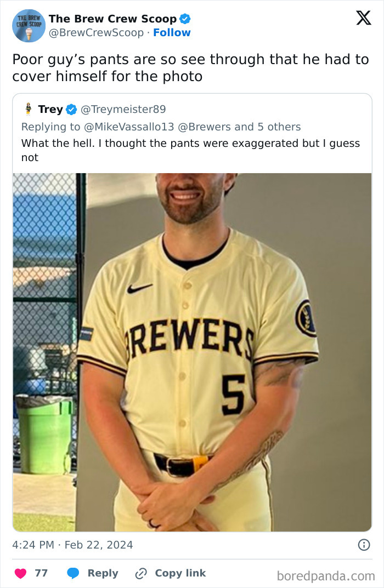Open the post info icon on the timestamp row

click(x=364, y=545)
